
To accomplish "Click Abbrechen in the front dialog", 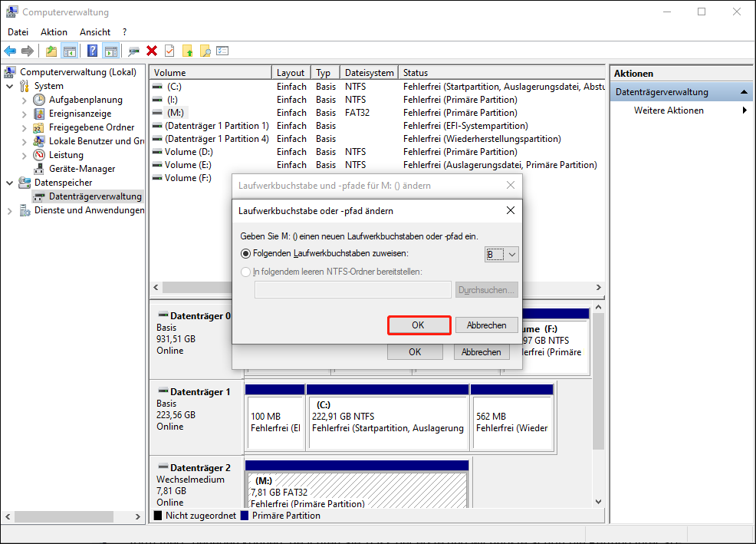I will (x=486, y=325).
